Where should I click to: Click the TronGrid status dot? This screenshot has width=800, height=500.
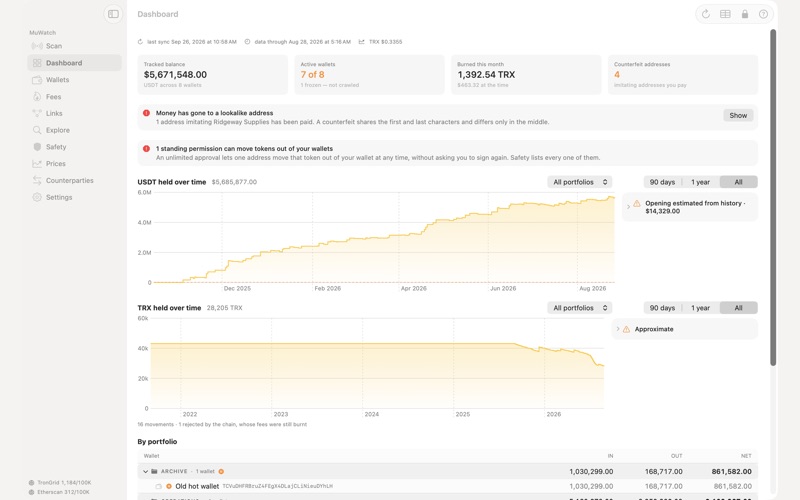tap(32, 483)
